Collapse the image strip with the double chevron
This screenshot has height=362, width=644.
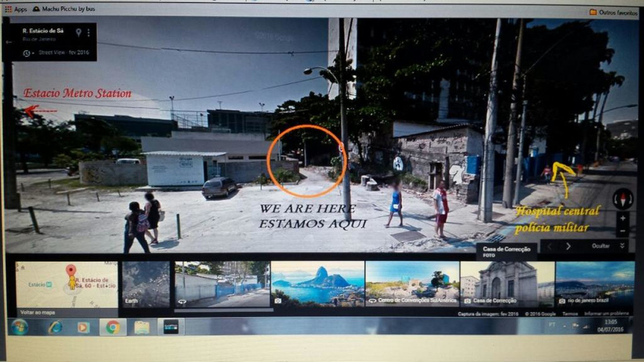tap(622, 246)
